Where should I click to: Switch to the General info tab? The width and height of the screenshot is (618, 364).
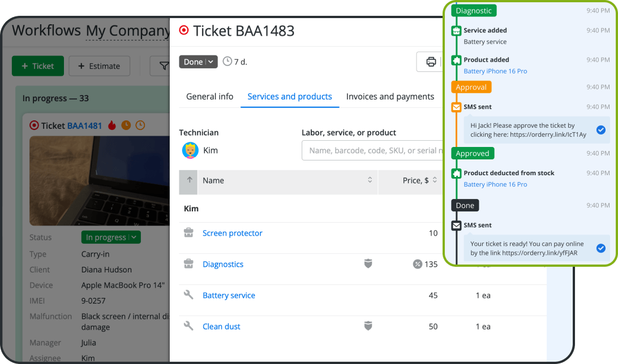(209, 97)
